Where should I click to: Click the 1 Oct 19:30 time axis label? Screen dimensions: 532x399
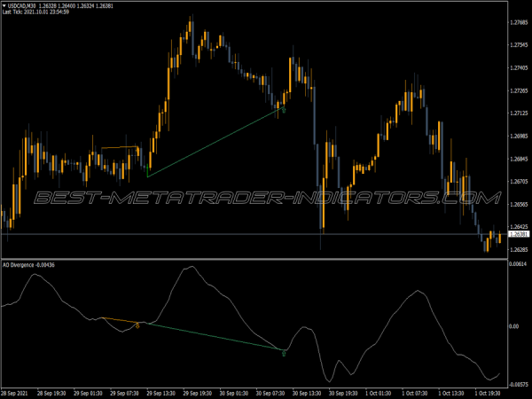click(488, 393)
